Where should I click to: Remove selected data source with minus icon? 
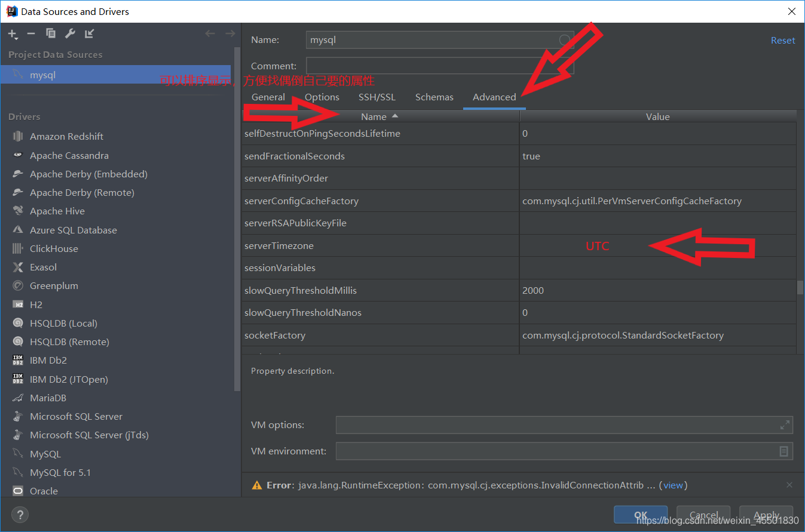[31, 33]
